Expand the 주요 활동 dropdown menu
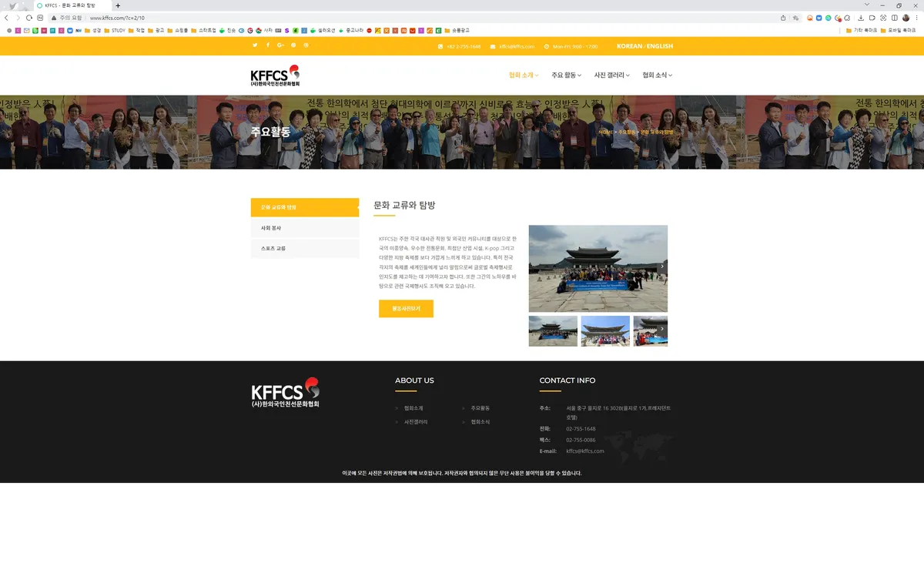Screen dimensions: 924x563 (566, 75)
